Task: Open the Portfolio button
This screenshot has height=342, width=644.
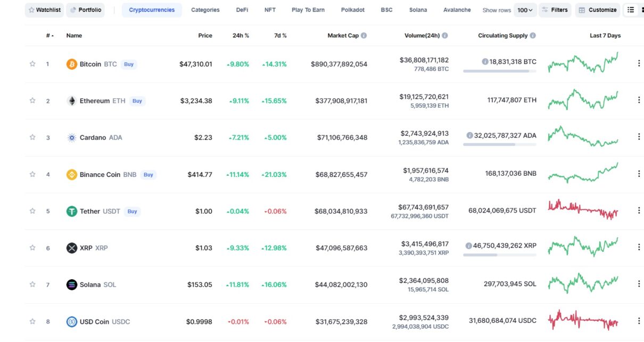Action: pos(85,10)
